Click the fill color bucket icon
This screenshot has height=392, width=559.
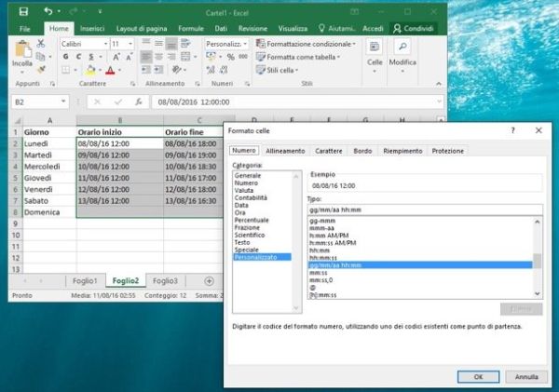90,70
